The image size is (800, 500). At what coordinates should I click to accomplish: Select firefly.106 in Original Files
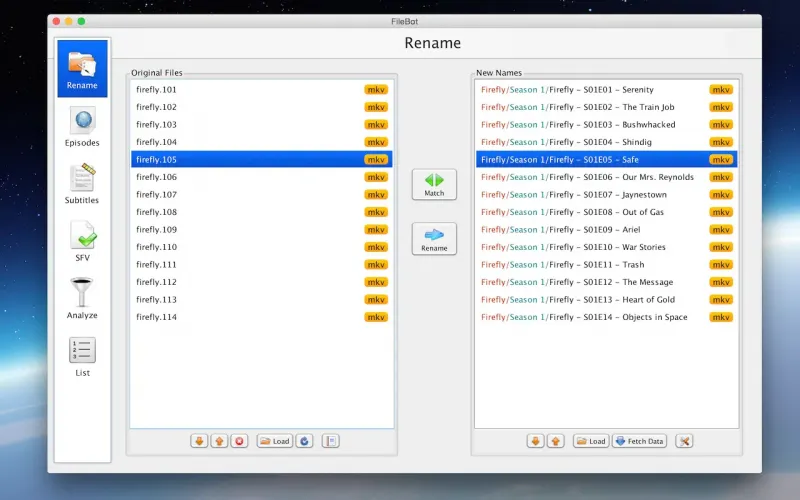pyautogui.click(x=262, y=177)
